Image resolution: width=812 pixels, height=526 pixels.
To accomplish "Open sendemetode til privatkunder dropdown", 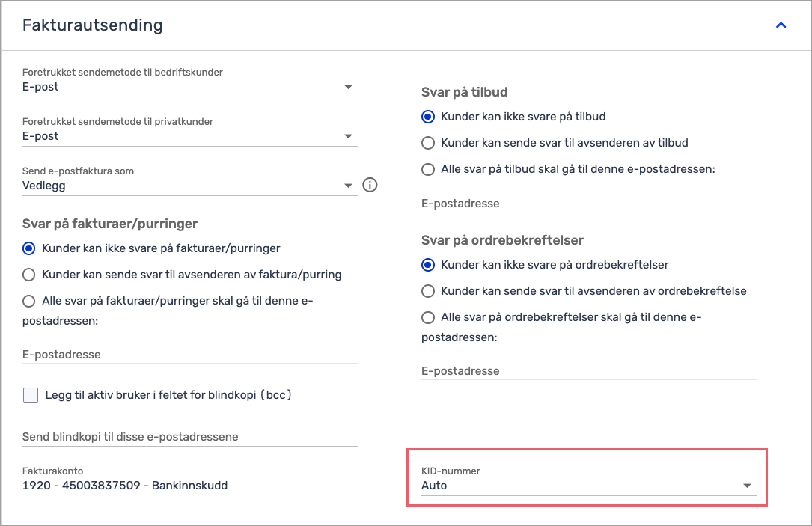I will pyautogui.click(x=190, y=136).
